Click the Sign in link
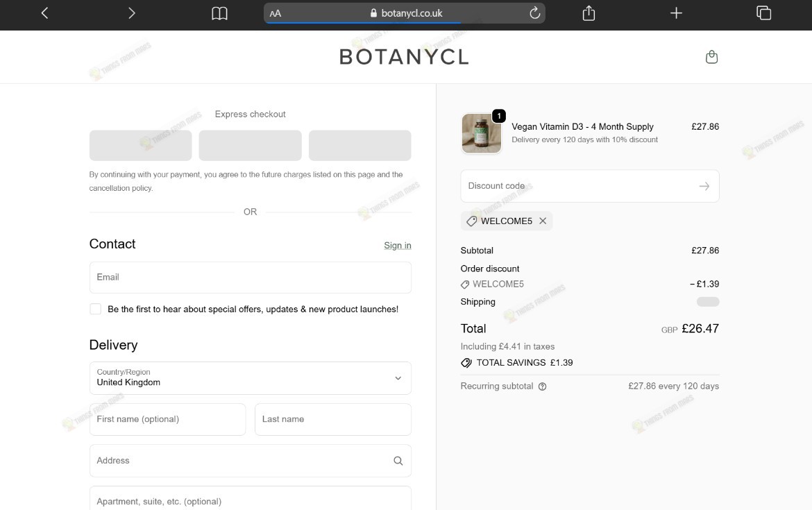Screen dimensions: 812x510 pyautogui.click(x=397, y=246)
